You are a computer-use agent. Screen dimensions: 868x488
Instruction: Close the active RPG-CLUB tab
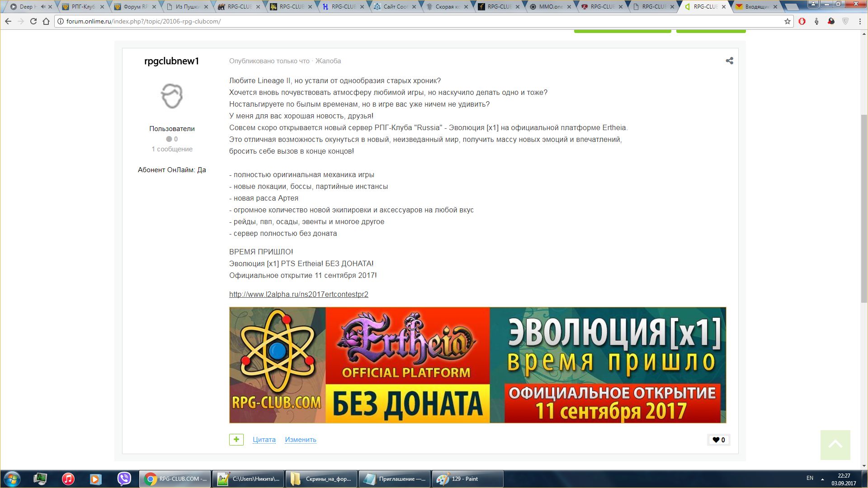coord(724,7)
